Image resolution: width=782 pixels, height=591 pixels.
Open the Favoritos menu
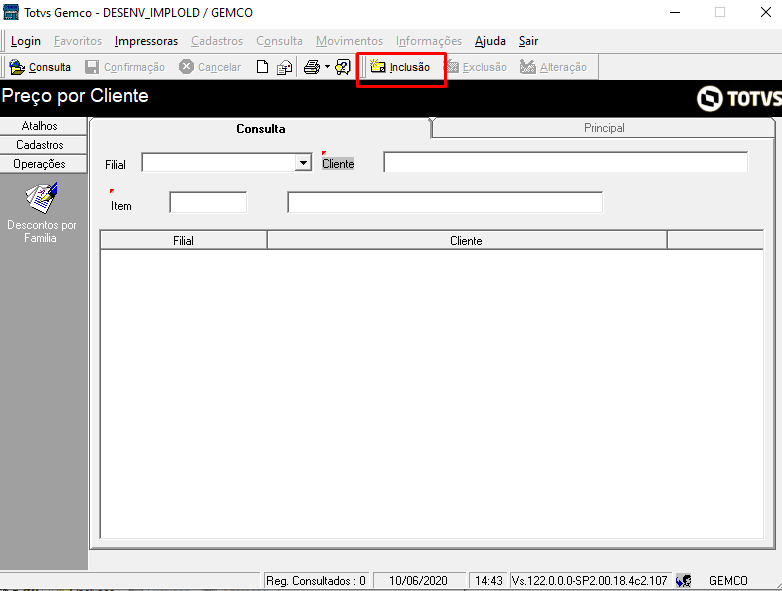pos(78,41)
